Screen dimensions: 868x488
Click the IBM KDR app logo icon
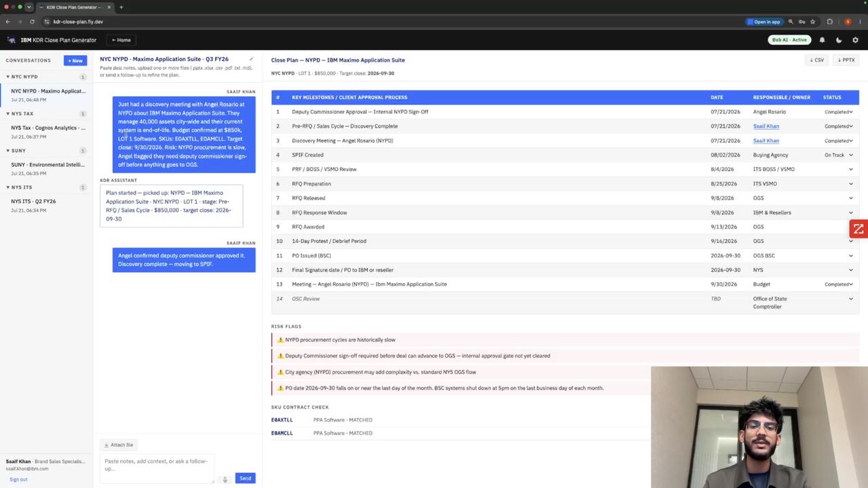click(x=12, y=40)
